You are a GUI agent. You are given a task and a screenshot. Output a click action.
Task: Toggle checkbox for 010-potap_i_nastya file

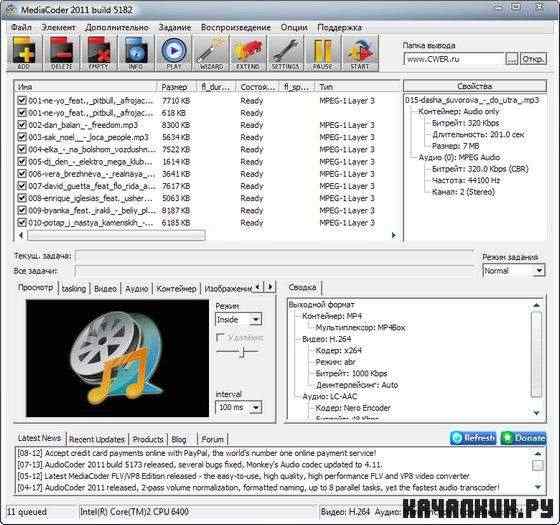22,222
